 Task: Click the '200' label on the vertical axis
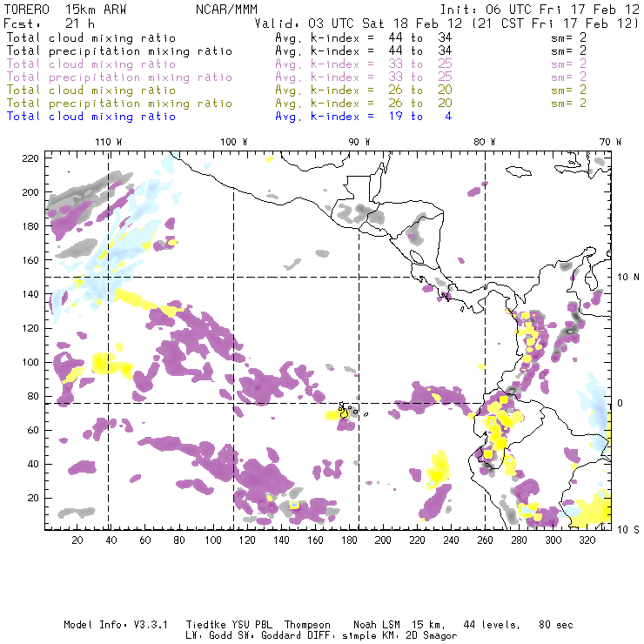tap(30, 192)
